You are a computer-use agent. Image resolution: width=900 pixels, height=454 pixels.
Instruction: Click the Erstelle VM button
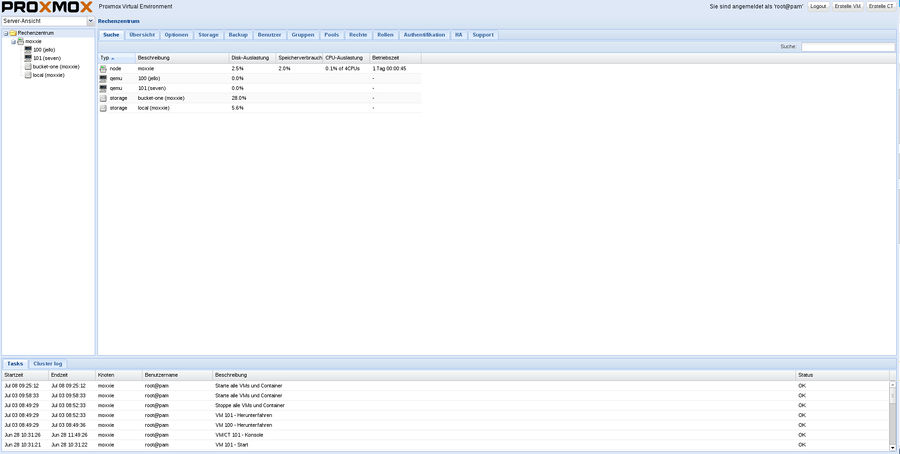[848, 6]
